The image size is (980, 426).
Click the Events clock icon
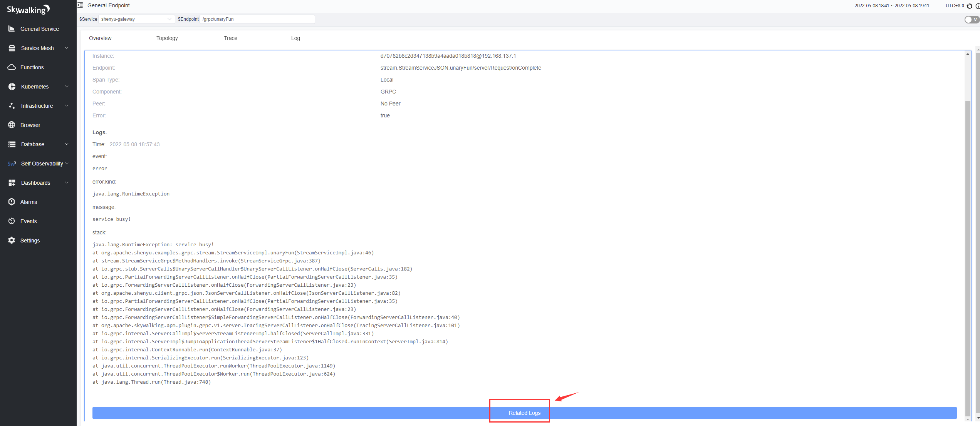point(12,221)
